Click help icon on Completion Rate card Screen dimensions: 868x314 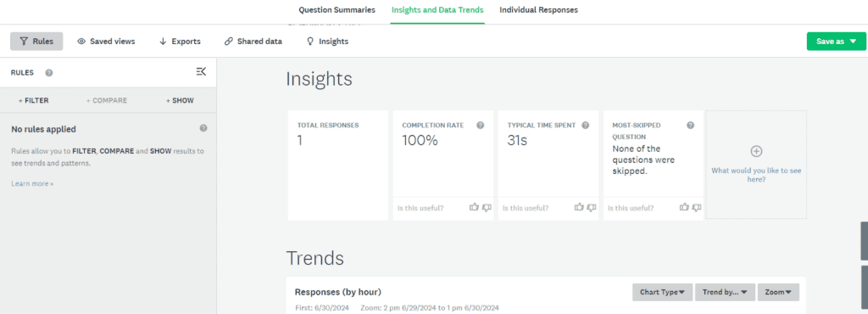(x=480, y=125)
